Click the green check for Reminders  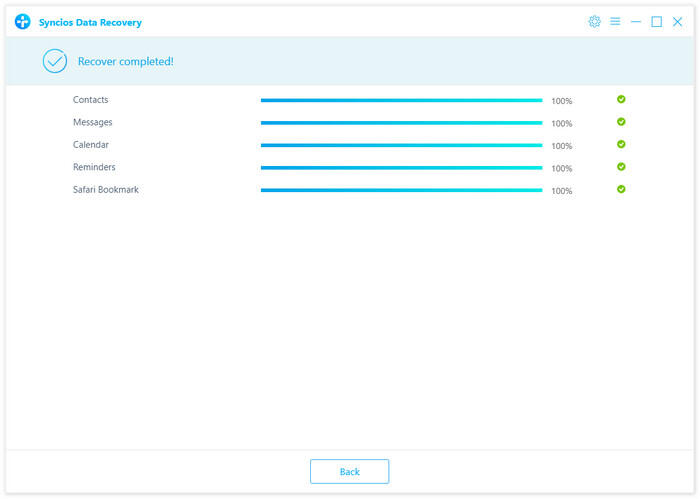pos(621,167)
